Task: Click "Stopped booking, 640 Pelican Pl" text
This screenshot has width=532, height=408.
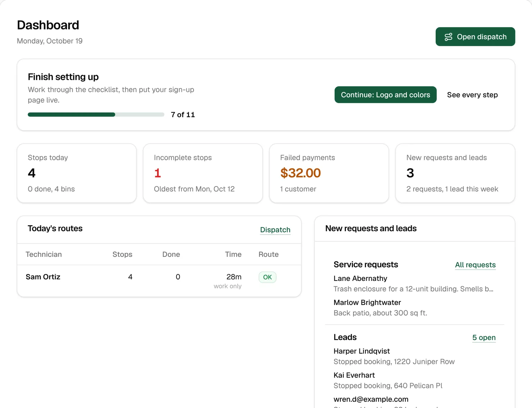Action: pos(388,386)
